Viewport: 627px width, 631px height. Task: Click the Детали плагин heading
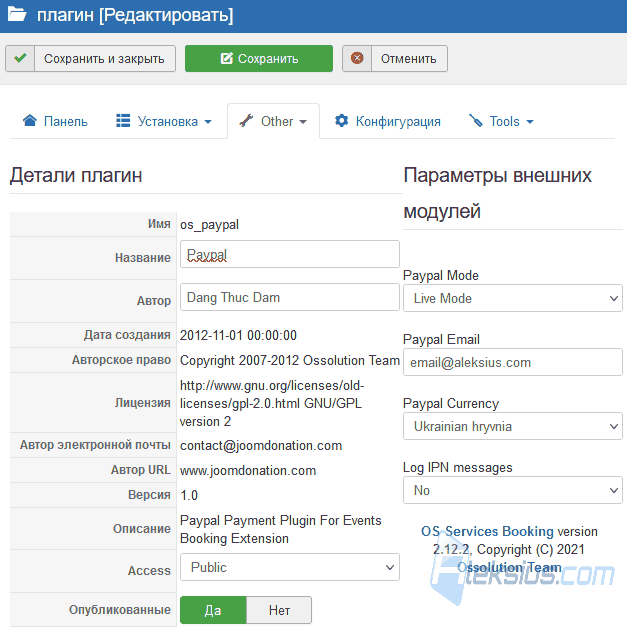coord(76,175)
